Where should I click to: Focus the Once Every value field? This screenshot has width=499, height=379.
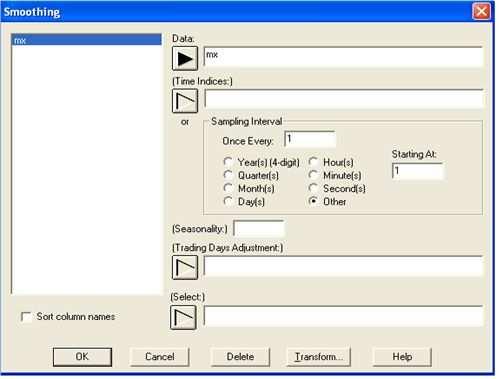click(310, 139)
